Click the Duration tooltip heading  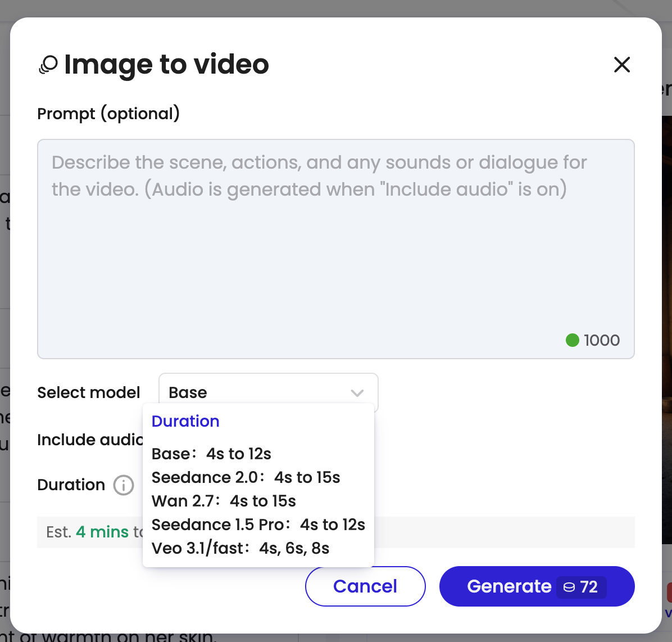click(x=185, y=421)
